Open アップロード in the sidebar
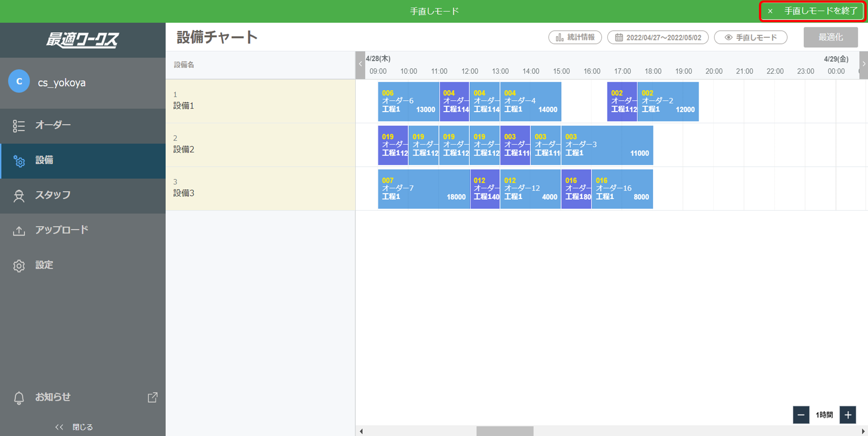The image size is (868, 436). (83, 230)
